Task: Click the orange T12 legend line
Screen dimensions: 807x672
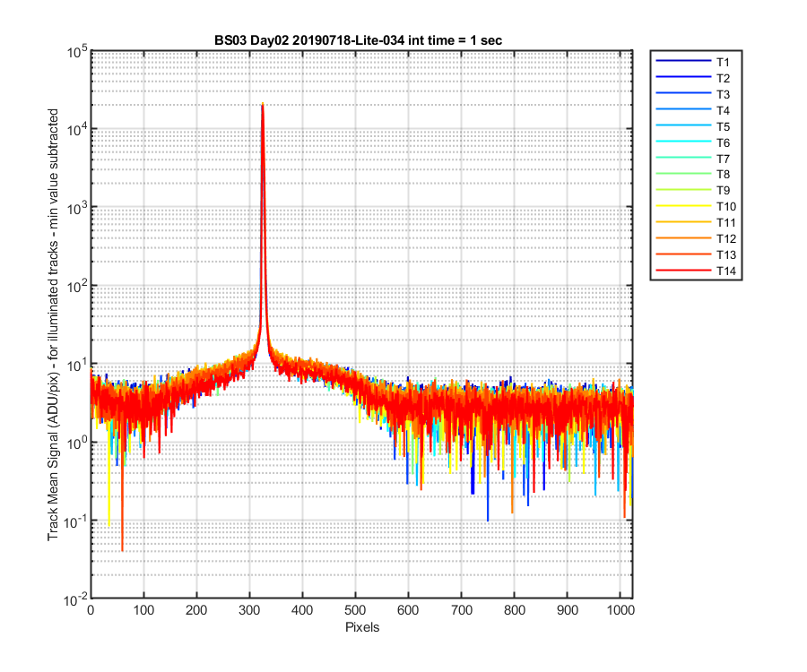Action: (683, 237)
